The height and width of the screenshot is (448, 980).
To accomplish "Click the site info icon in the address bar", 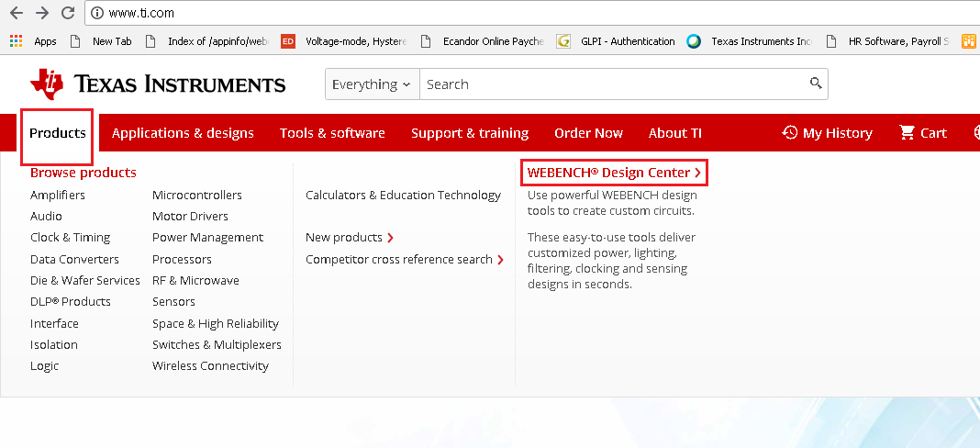I will [x=97, y=13].
